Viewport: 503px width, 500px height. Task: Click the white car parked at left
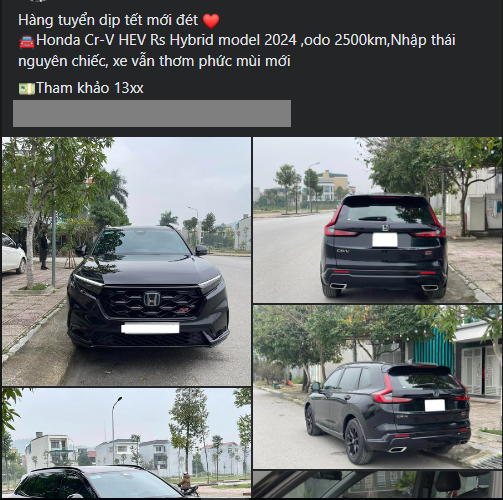click(14, 253)
